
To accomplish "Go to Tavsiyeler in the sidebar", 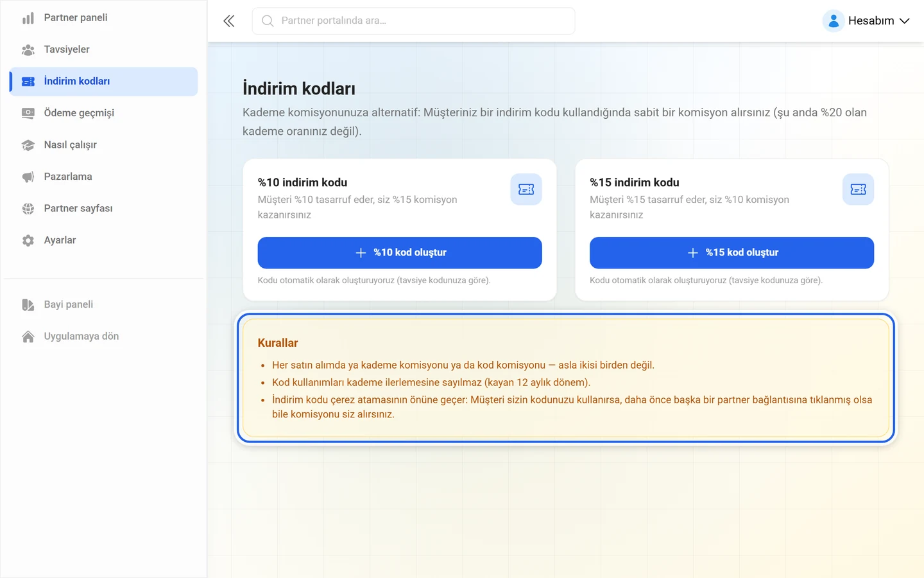I will (x=104, y=49).
